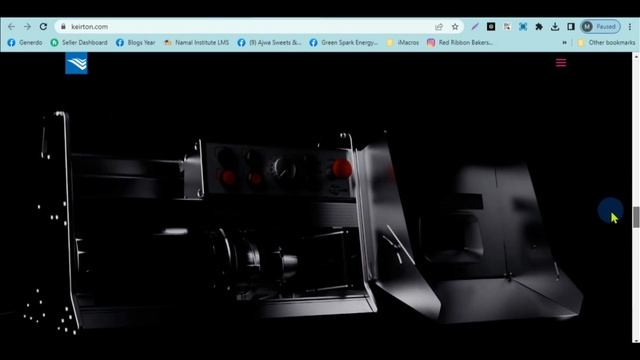Viewport: 640px width, 360px height.
Task: Open the Ajwa Sweets bookmark
Action: (269, 42)
